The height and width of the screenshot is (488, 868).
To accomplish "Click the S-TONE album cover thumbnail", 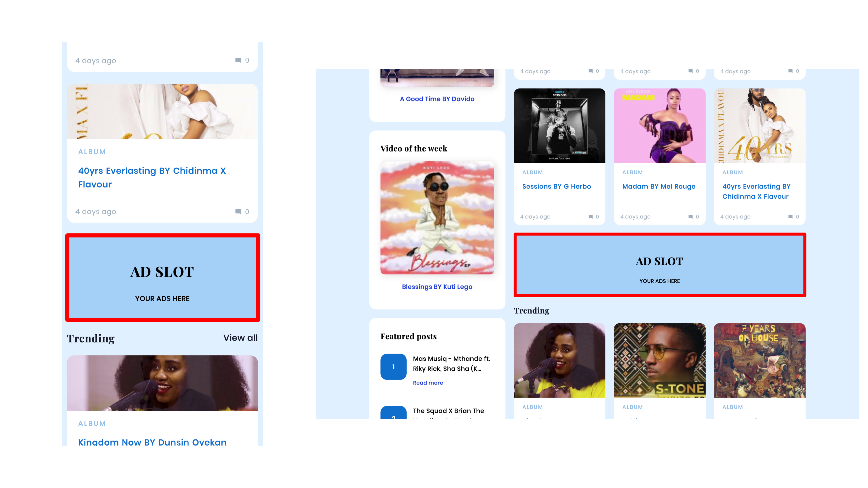I will [659, 360].
